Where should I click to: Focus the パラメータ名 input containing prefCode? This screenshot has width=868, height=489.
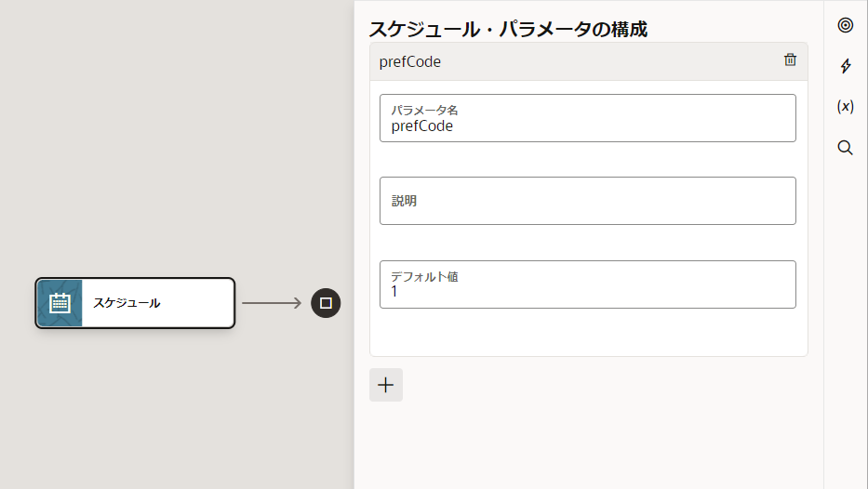(587, 126)
